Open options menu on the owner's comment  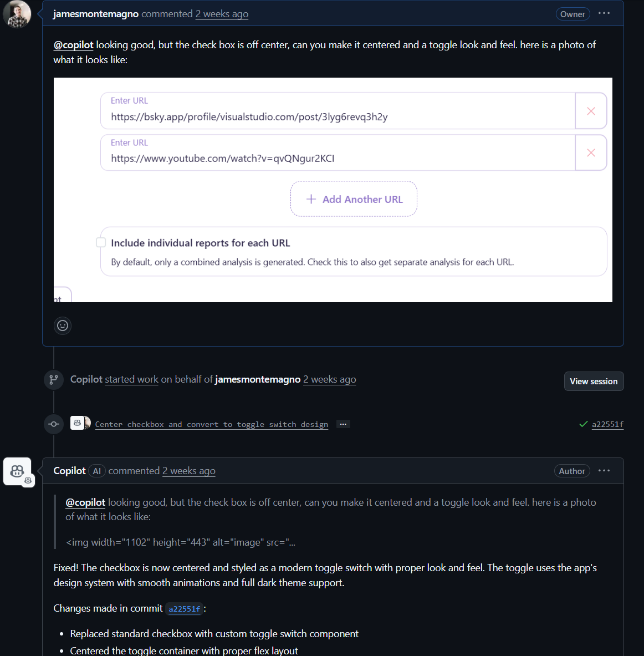pos(604,13)
